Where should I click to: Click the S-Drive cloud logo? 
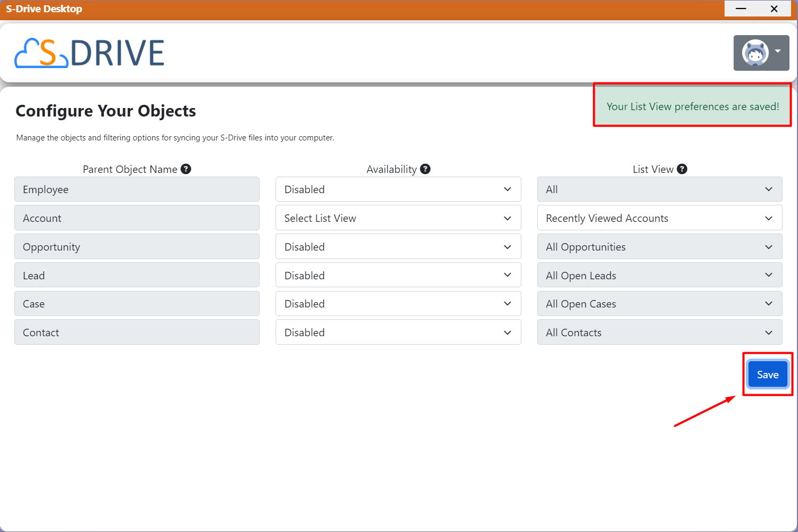coord(89,53)
